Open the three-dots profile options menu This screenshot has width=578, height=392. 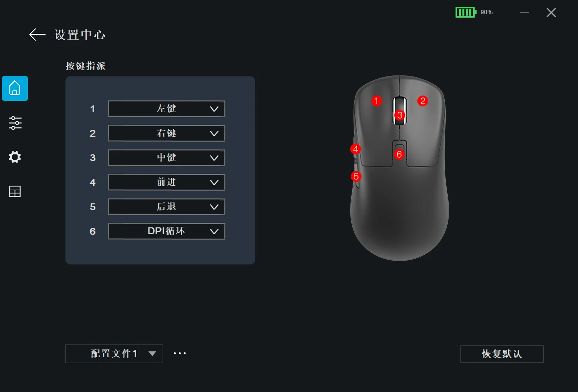click(180, 353)
